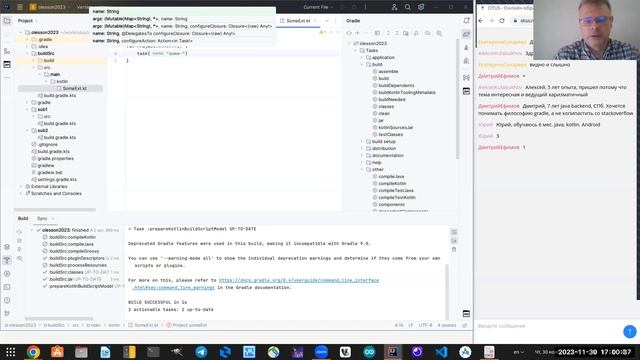Open IDE settings gear icon in title bar

(421, 7)
